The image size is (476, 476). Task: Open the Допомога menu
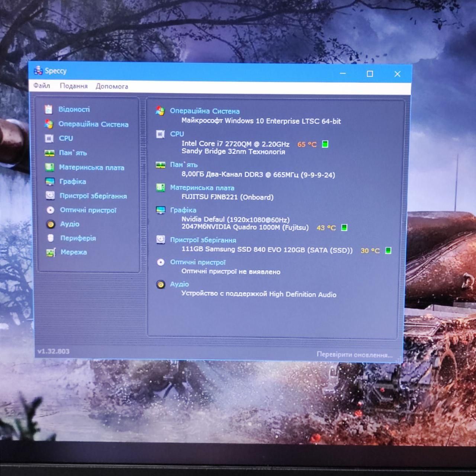[x=112, y=86]
